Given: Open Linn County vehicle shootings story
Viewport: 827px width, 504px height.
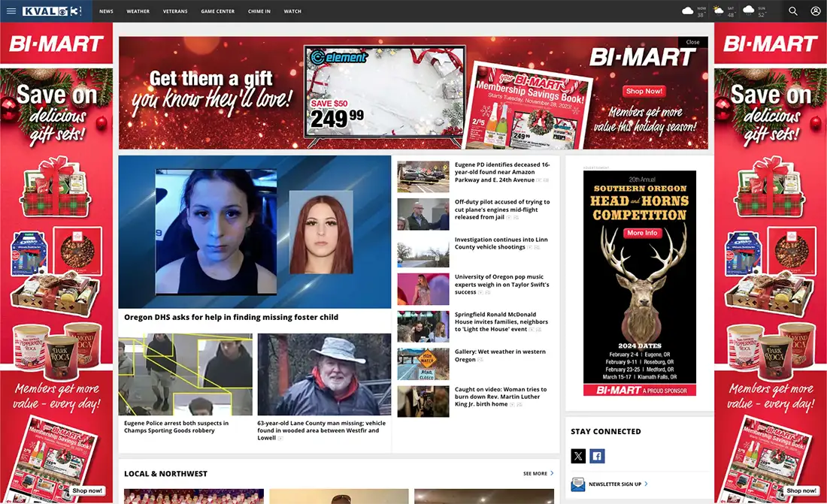Looking at the screenshot, I should click(501, 243).
